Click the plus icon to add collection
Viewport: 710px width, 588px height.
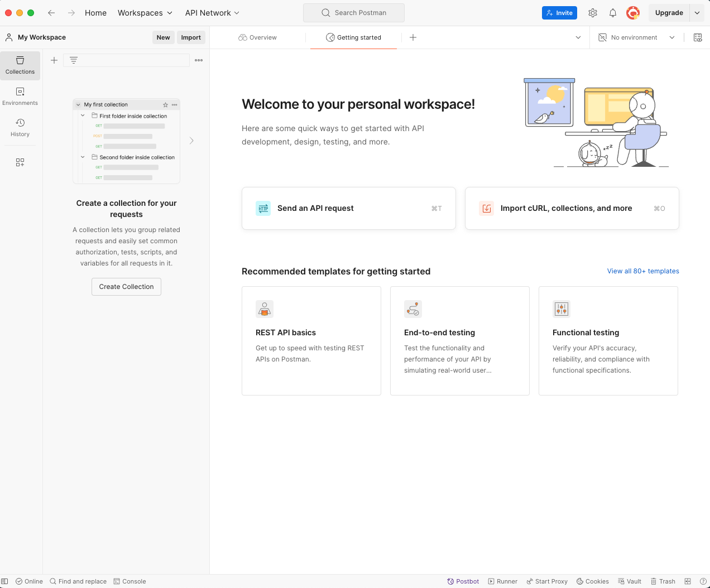tap(54, 60)
